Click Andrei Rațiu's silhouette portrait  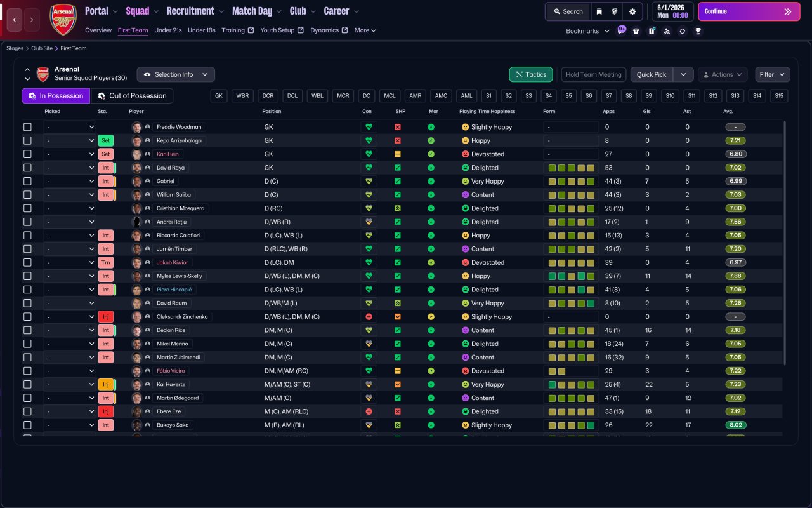[x=136, y=222]
